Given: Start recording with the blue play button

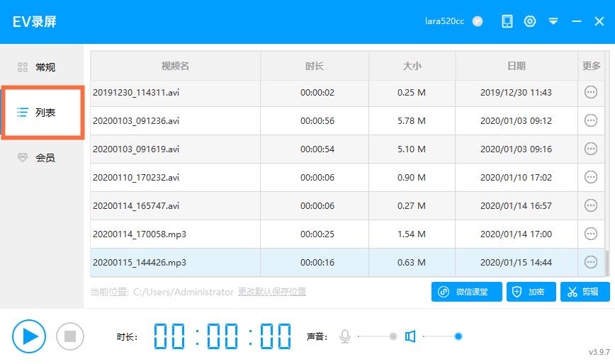Looking at the screenshot, I should point(29,336).
